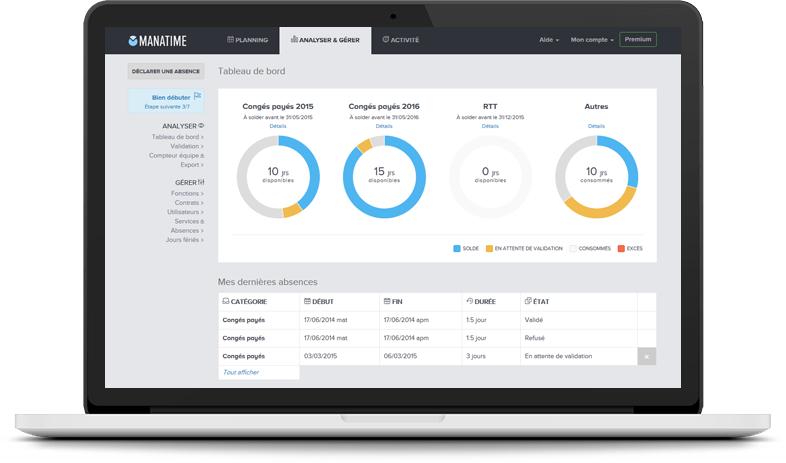Open the Aide dropdown menu
The height and width of the screenshot is (463, 786).
[549, 40]
